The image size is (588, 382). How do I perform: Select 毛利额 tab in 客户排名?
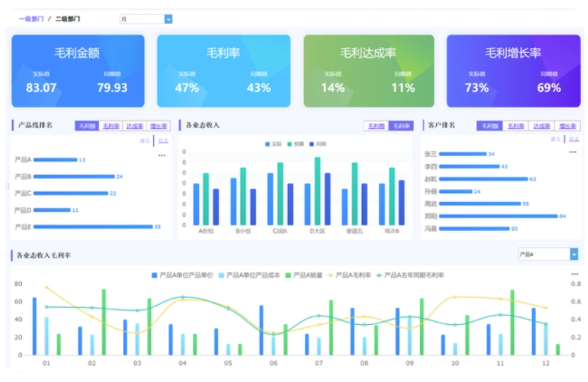click(490, 126)
